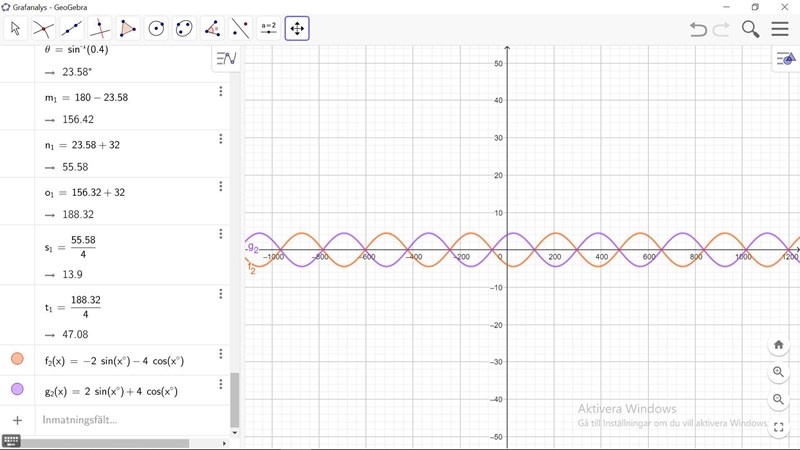The height and width of the screenshot is (450, 800).
Task: Select the Perpendicular line tool
Action: (100, 29)
